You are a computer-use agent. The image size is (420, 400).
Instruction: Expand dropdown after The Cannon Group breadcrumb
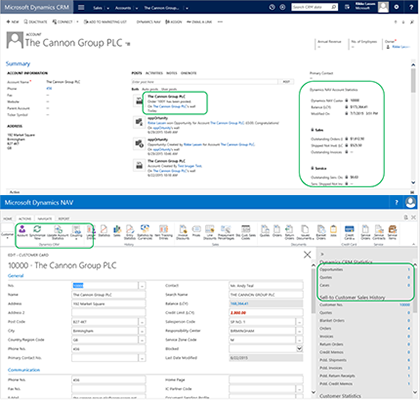(187, 8)
